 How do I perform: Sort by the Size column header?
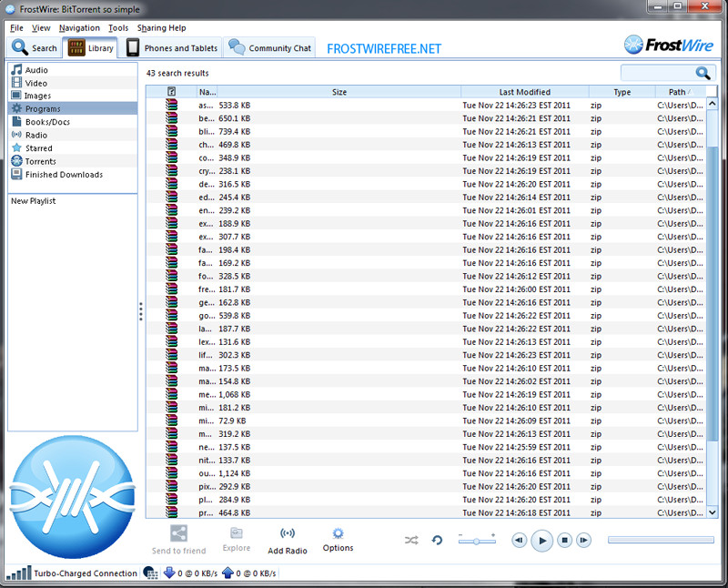pos(339,92)
